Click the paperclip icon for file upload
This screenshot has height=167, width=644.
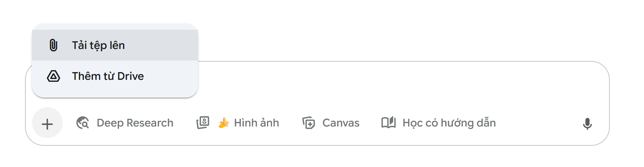point(53,45)
